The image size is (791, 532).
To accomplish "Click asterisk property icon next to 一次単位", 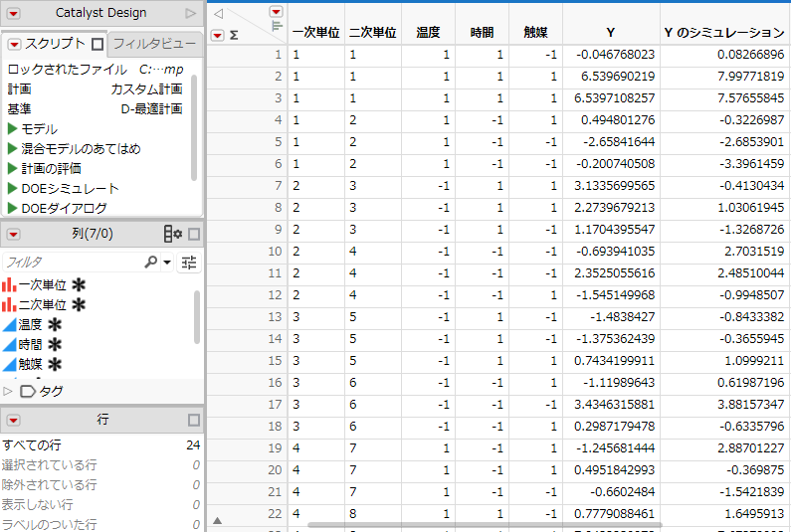I will (79, 285).
